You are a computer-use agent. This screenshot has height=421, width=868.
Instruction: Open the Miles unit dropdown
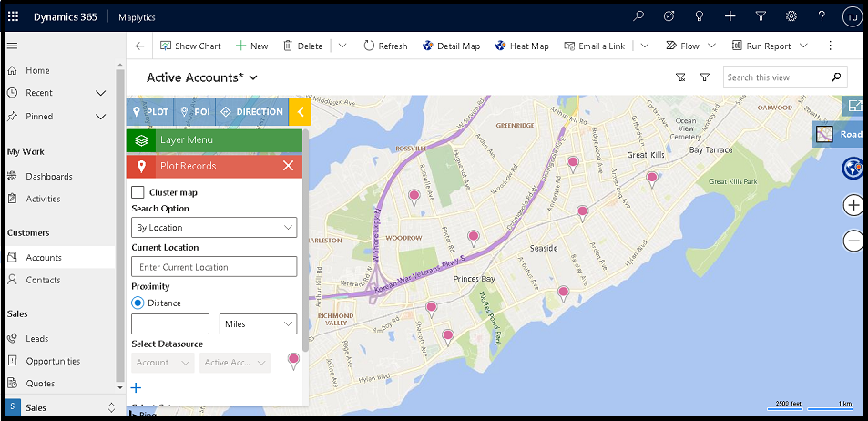pos(259,323)
